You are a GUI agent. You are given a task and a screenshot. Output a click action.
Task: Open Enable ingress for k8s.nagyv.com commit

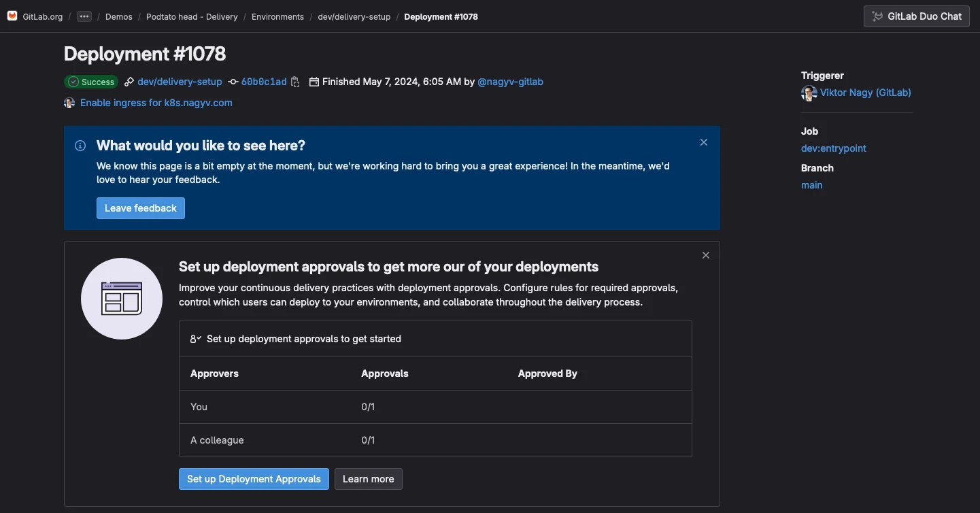(x=156, y=103)
